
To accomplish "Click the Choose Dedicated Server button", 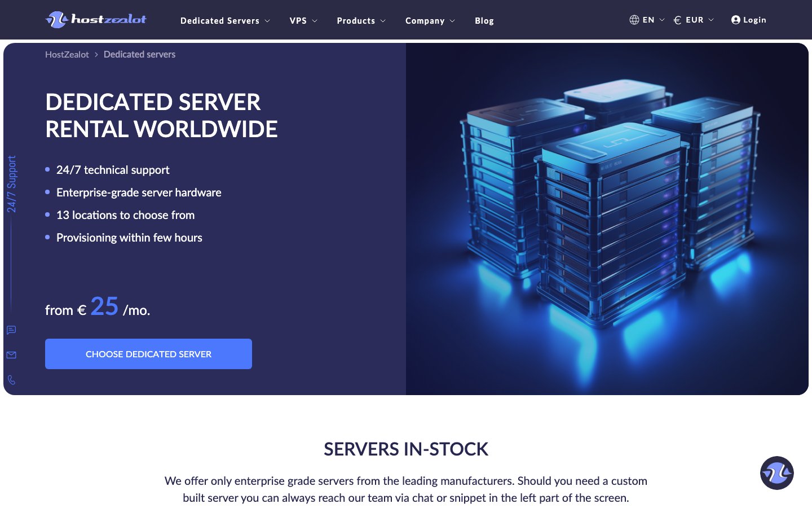I will (148, 354).
